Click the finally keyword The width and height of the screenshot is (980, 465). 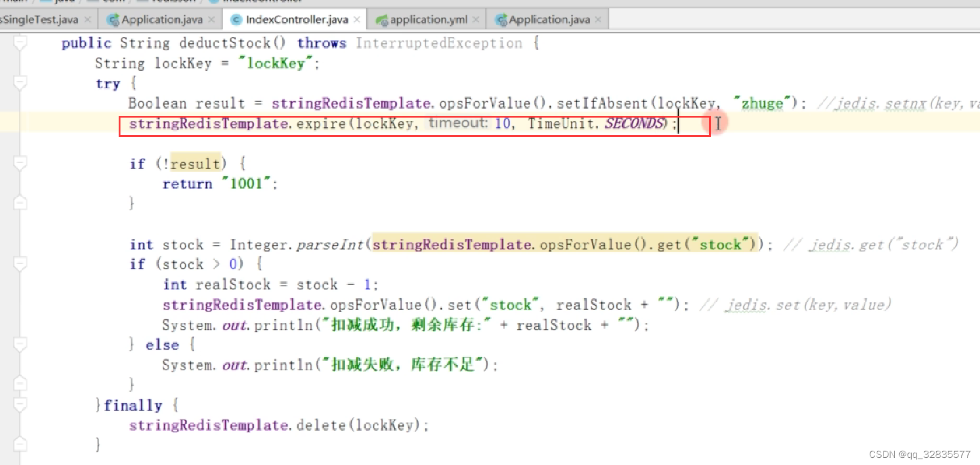coord(132,406)
